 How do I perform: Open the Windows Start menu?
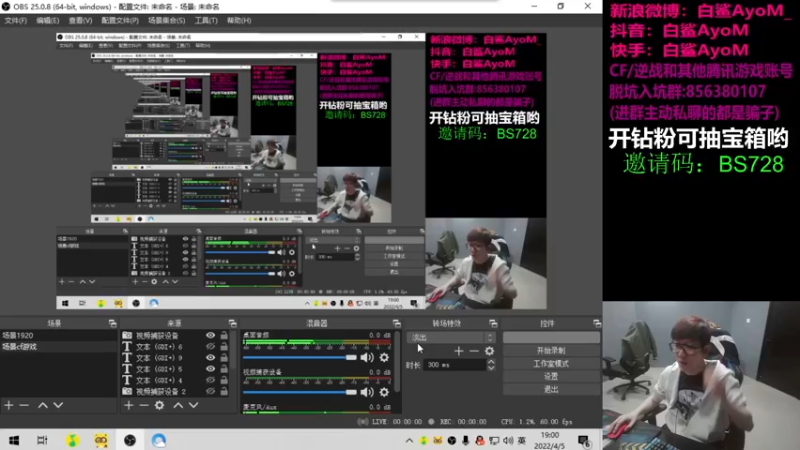pyautogui.click(x=14, y=440)
